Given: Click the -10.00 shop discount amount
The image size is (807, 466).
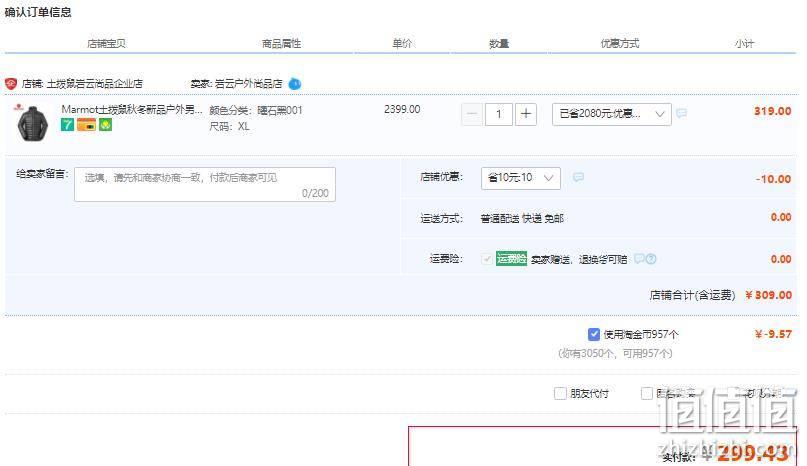Looking at the screenshot, I should 774,179.
